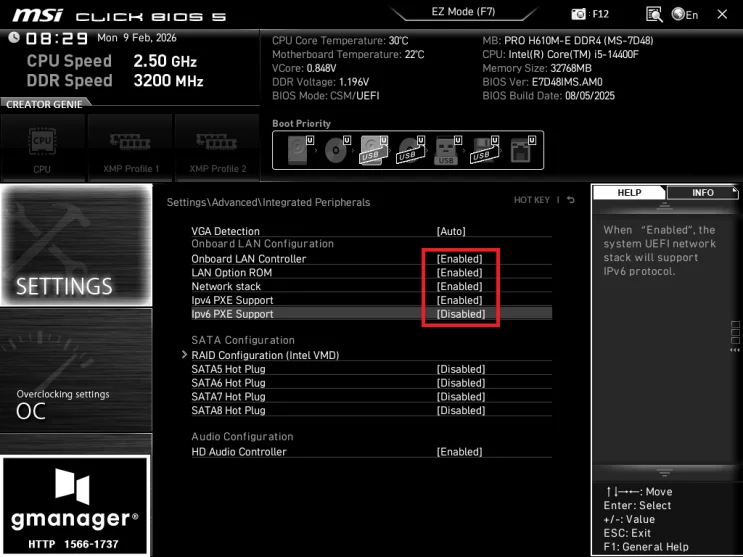Click the 08:29 system time
This screenshot has width=743, height=557.
[x=57, y=38]
